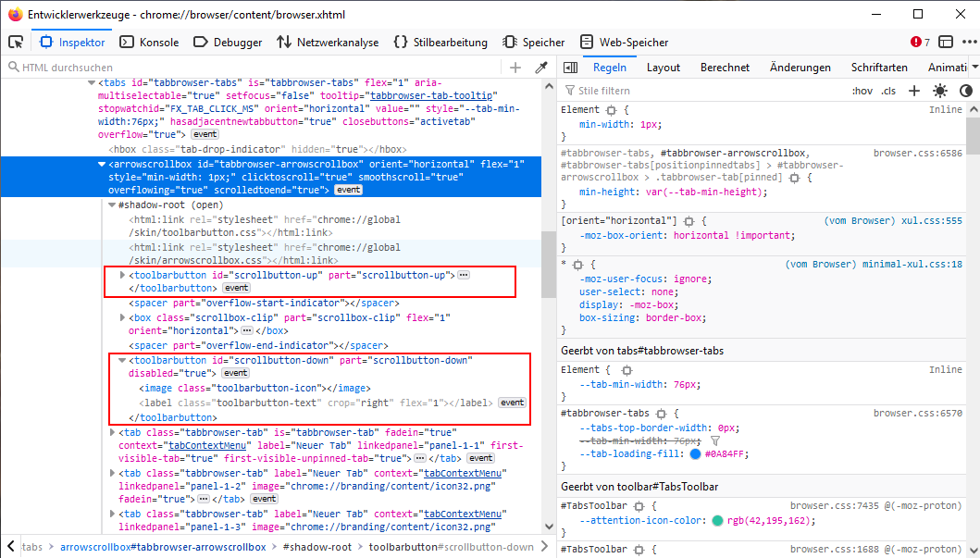Toggle the .cls classes panel
The width and height of the screenshot is (980, 558).
pyautogui.click(x=888, y=91)
